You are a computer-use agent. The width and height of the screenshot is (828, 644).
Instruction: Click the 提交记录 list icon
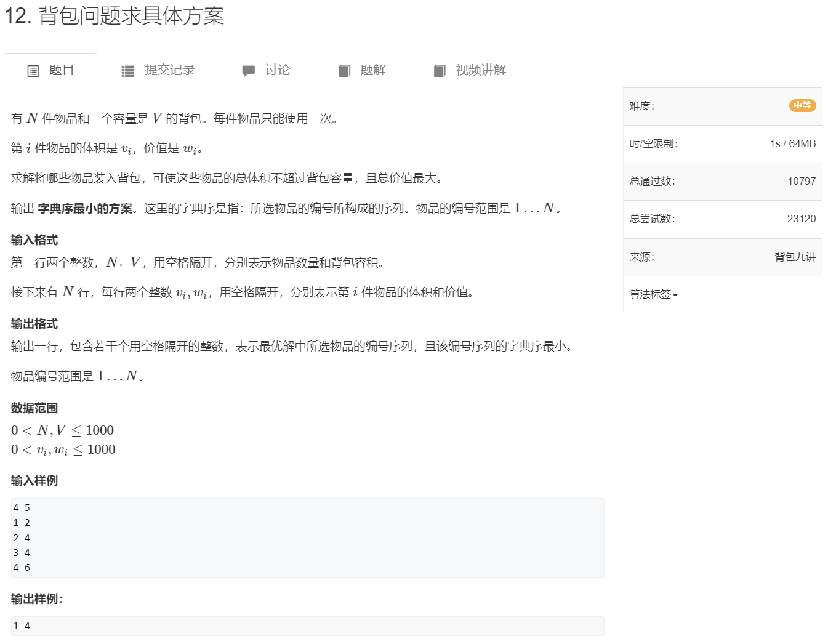point(128,71)
